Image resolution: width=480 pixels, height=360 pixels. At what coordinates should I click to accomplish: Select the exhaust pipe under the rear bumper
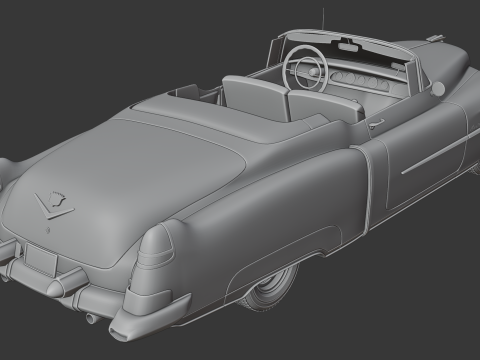point(92,318)
